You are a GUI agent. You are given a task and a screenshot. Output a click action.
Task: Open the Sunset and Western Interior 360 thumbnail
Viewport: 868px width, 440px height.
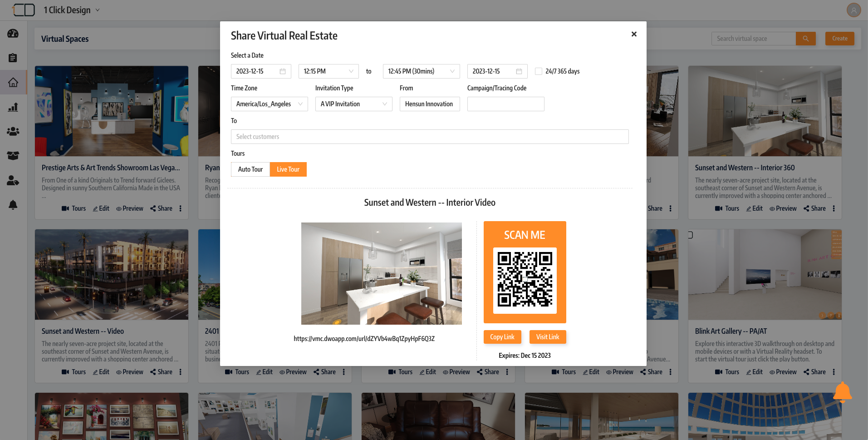[x=765, y=111]
